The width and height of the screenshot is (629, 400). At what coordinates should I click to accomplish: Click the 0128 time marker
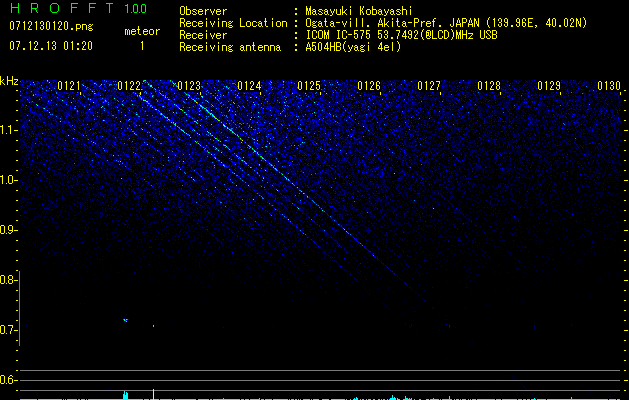coord(489,85)
